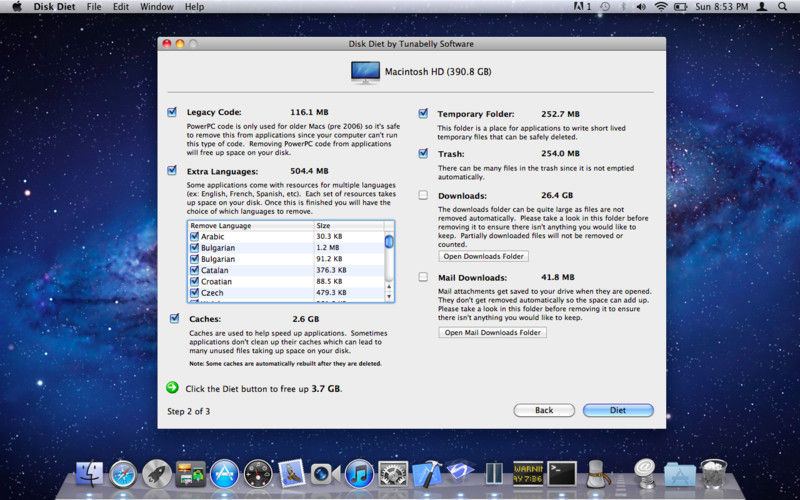800x500 pixels.
Task: Uncheck the Bulgarian 1.2 MB row checkbox
Action: tap(194, 247)
